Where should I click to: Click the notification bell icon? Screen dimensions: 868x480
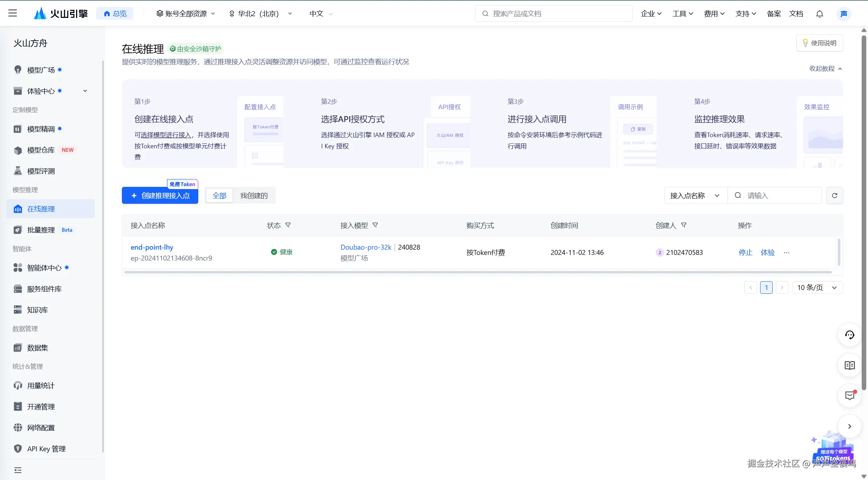point(819,14)
